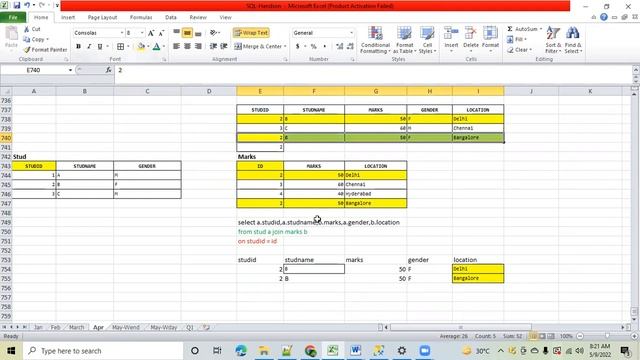Apply Accounting Number Format dollar icon
The width and height of the screenshot is (640, 360).
point(298,47)
